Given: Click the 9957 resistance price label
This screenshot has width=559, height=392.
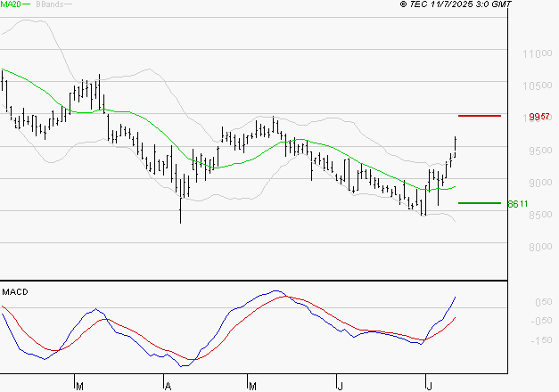Looking at the screenshot, I should [x=538, y=117].
